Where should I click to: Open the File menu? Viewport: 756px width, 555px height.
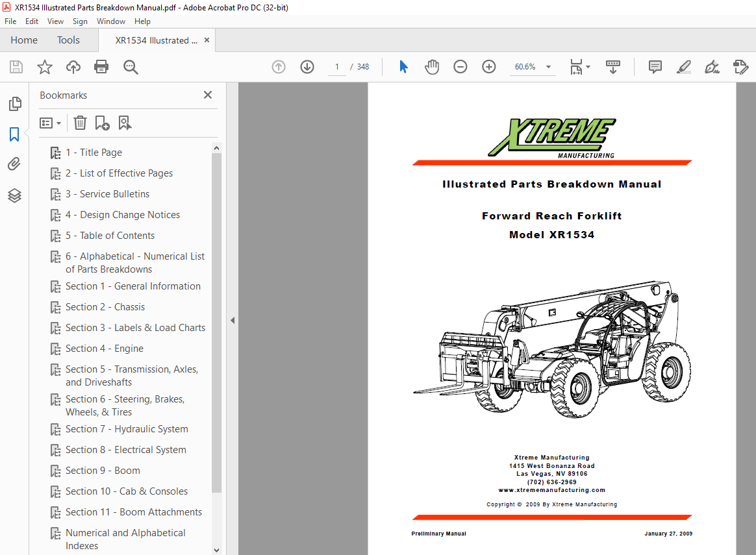pos(10,21)
